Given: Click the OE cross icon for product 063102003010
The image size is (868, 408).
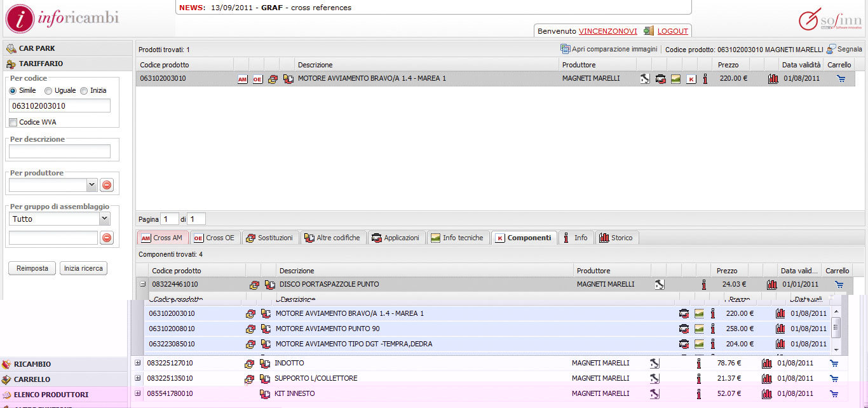Looking at the screenshot, I should coord(257,79).
